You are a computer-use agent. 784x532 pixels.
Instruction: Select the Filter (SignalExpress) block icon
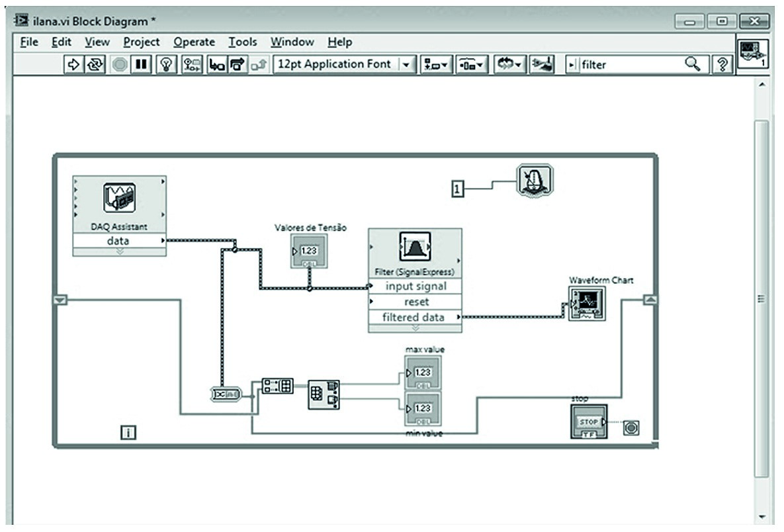415,248
